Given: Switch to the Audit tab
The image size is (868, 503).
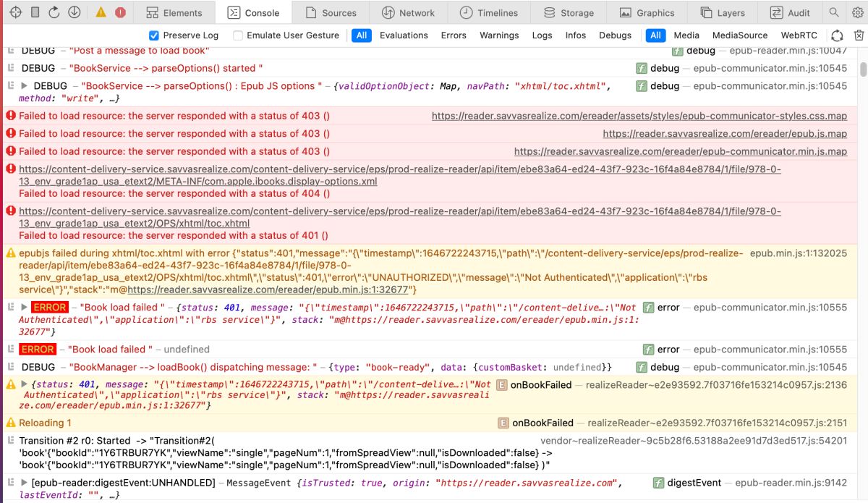Looking at the screenshot, I should pos(790,13).
